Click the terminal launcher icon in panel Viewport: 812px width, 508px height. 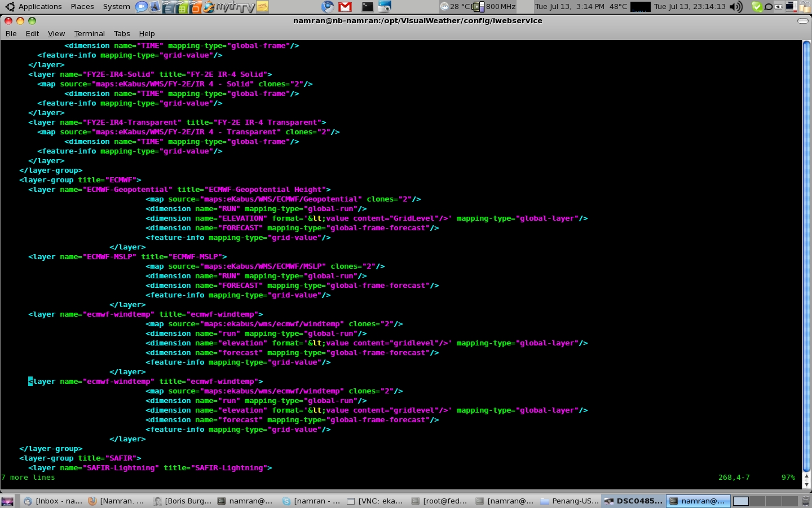(367, 7)
